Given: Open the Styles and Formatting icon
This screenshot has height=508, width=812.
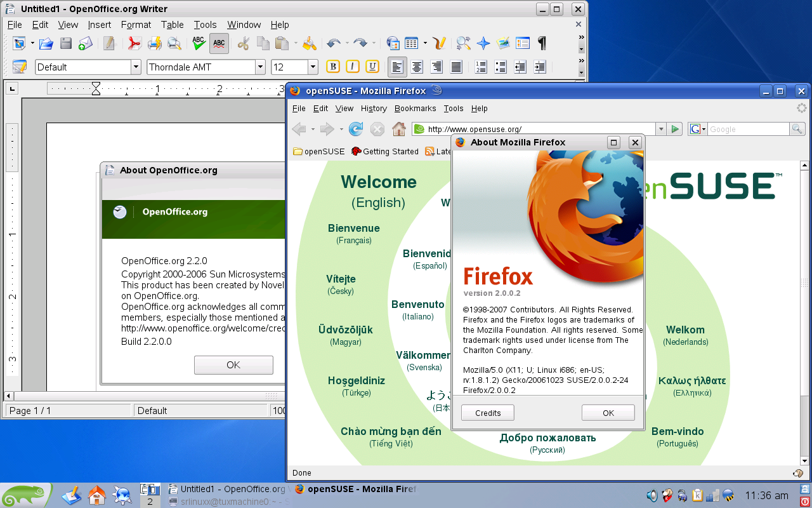Looking at the screenshot, I should [x=20, y=67].
